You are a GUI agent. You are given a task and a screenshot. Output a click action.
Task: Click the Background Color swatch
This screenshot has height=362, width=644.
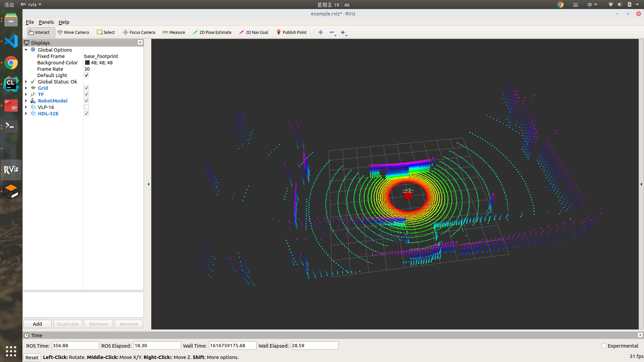point(87,63)
